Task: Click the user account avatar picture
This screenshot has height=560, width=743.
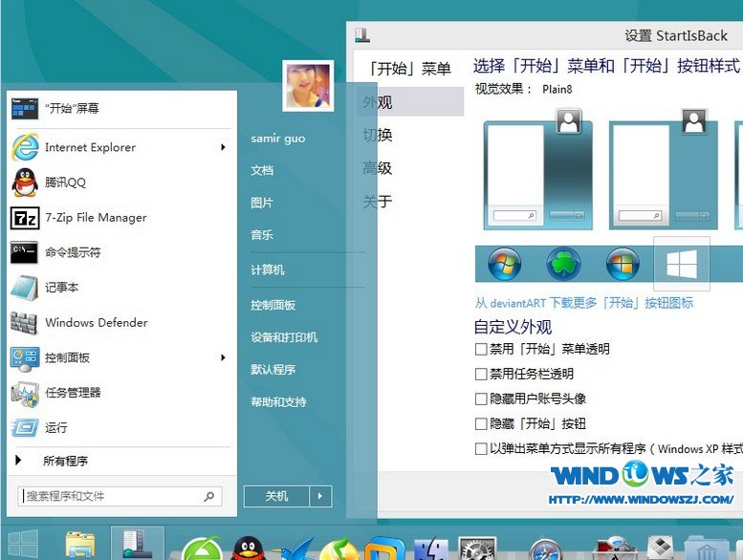Action: (x=308, y=87)
